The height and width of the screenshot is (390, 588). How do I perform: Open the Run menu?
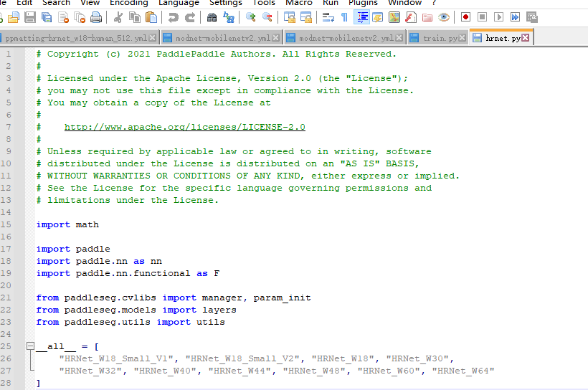(331, 3)
